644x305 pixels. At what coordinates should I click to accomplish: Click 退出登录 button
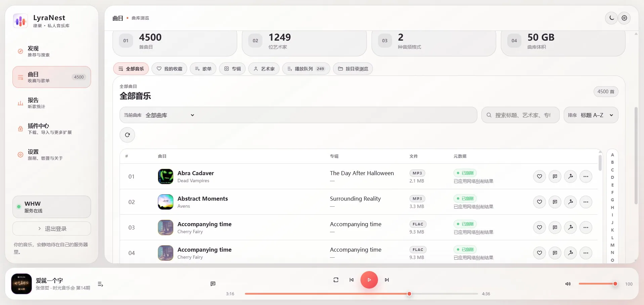click(x=52, y=229)
